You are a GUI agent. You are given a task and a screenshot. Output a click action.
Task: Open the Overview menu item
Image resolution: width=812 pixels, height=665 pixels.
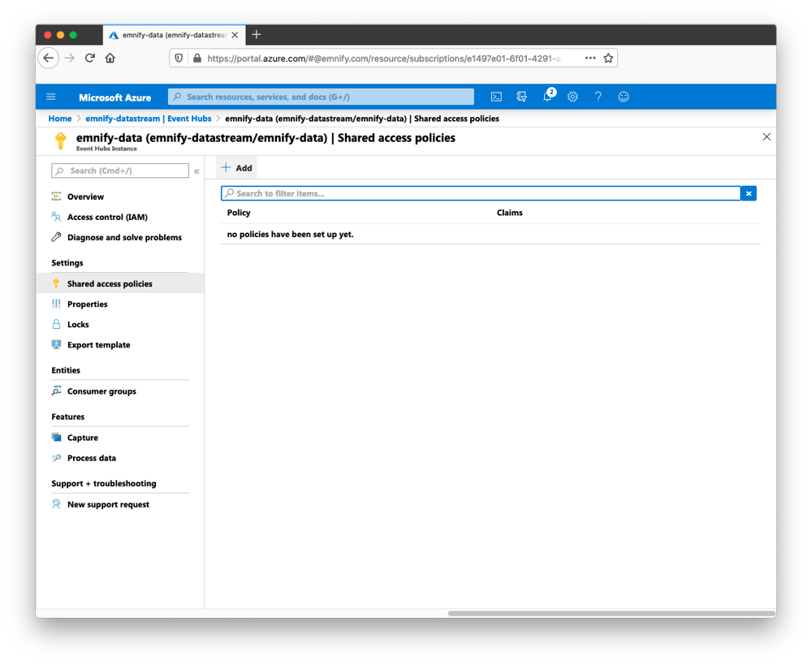85,196
